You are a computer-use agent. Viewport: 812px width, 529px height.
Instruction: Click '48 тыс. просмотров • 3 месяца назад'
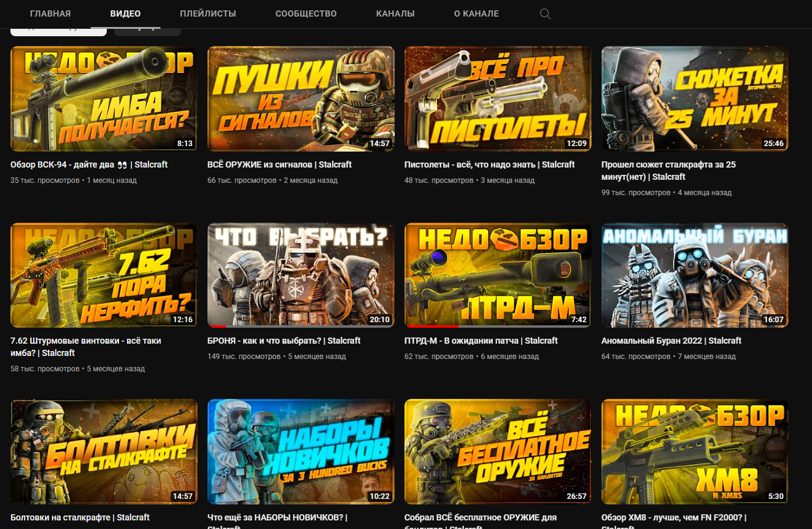click(x=470, y=180)
